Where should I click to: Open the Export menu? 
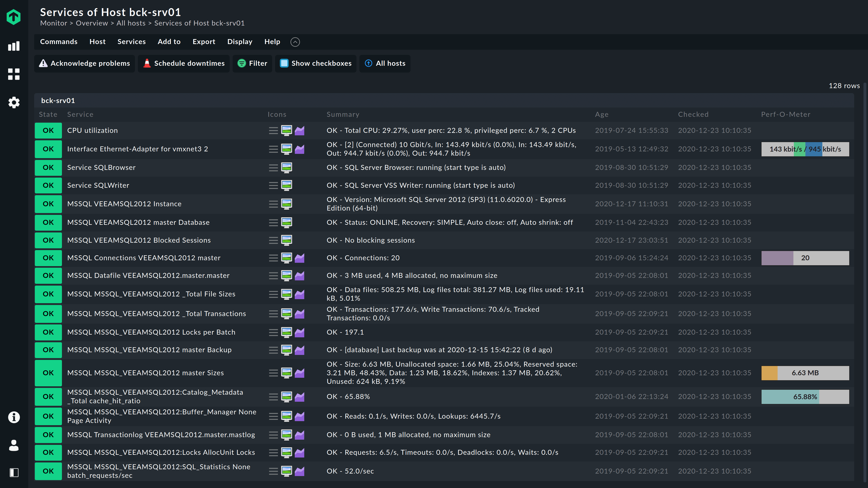click(204, 42)
